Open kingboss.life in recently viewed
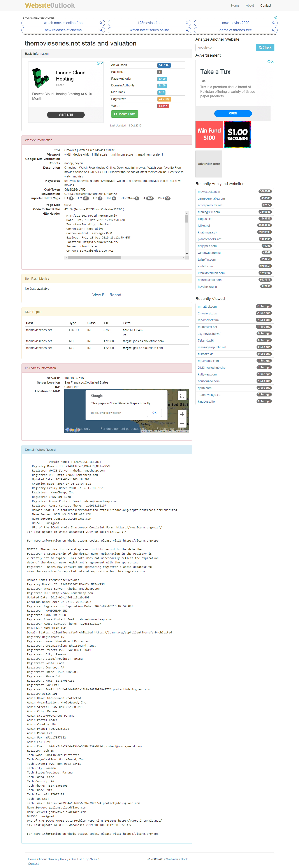 (206, 402)
